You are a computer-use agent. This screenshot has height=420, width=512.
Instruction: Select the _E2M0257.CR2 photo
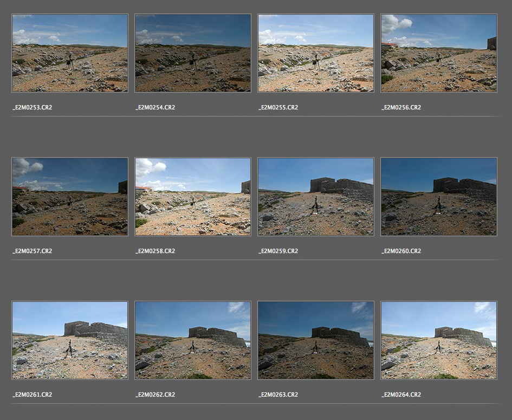(70, 197)
